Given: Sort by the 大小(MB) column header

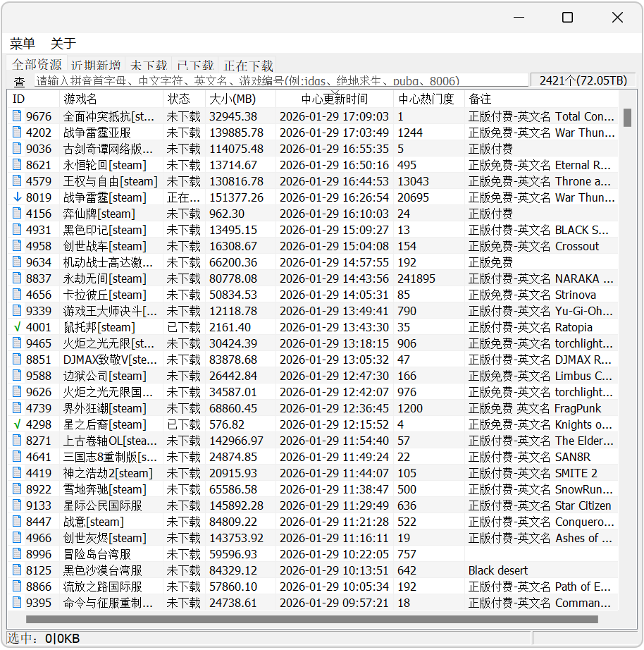Looking at the screenshot, I should (240, 99).
